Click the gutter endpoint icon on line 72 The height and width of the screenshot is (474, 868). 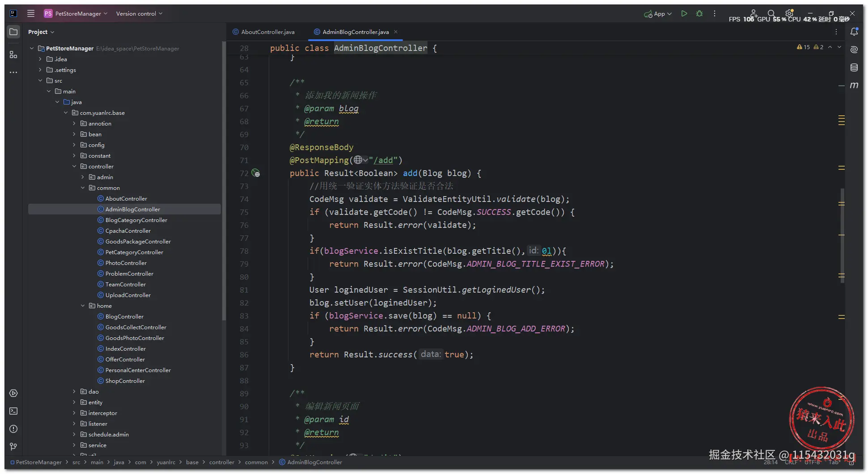coord(255,173)
